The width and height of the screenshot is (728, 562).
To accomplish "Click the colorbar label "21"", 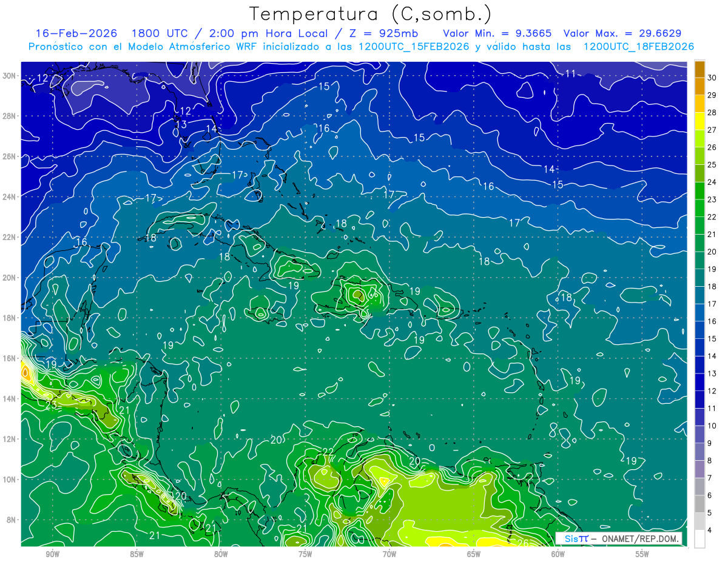I will coord(712,234).
